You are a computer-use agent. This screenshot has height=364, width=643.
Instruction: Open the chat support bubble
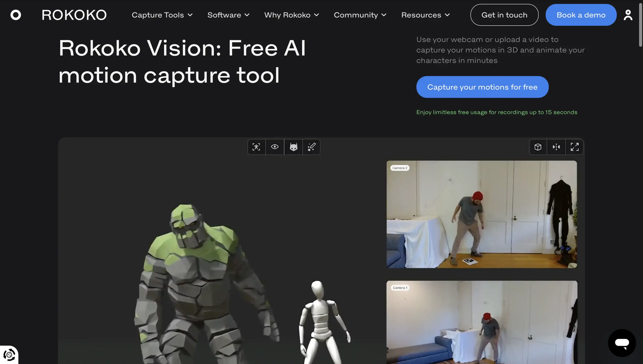click(x=622, y=343)
